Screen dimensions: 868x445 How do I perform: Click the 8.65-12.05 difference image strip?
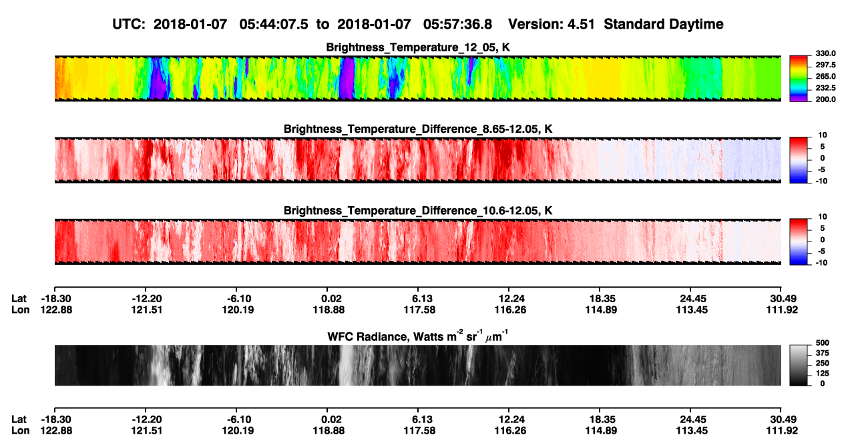coord(417,159)
